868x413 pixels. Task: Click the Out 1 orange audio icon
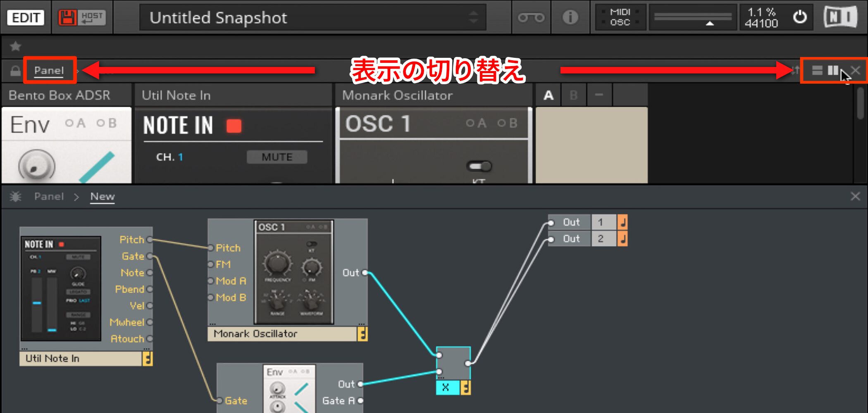622,222
